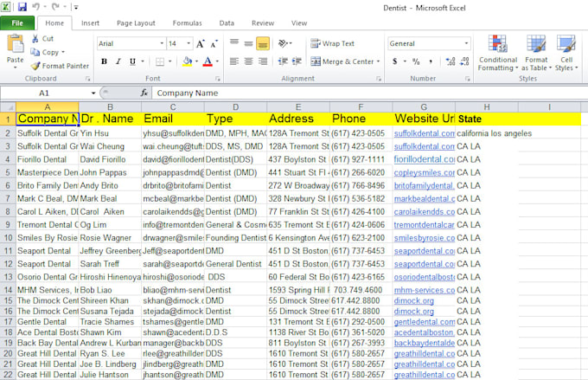Click the Save icon in quick access toolbar
The width and height of the screenshot is (588, 380).
click(x=22, y=7)
